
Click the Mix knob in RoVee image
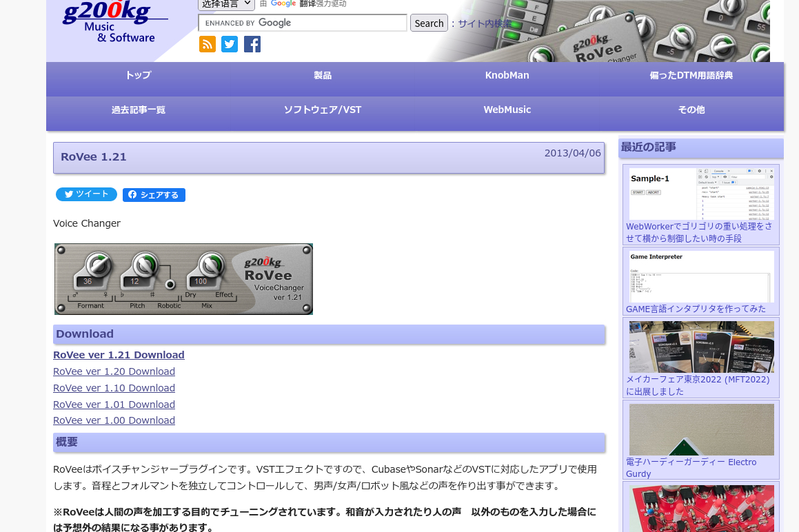211,265
